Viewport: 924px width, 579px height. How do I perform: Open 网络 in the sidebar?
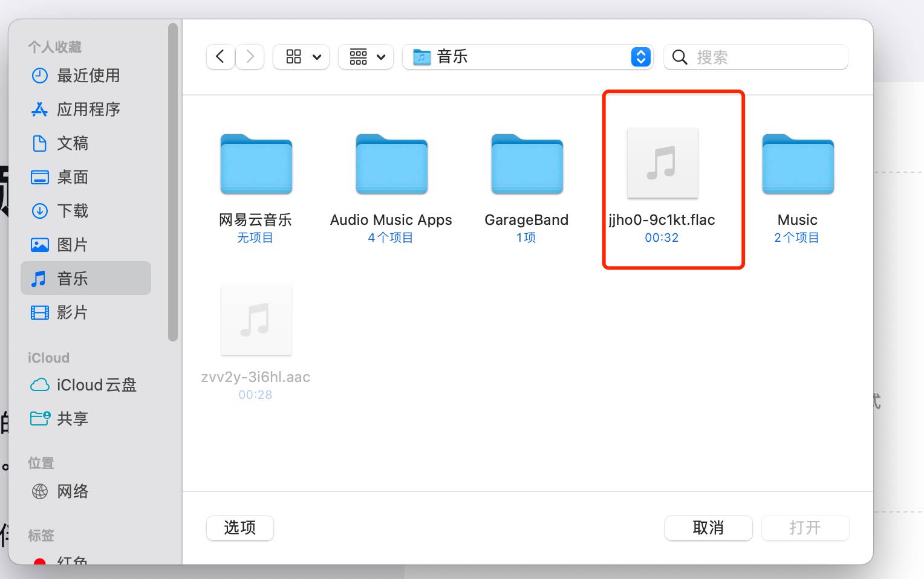click(x=86, y=491)
